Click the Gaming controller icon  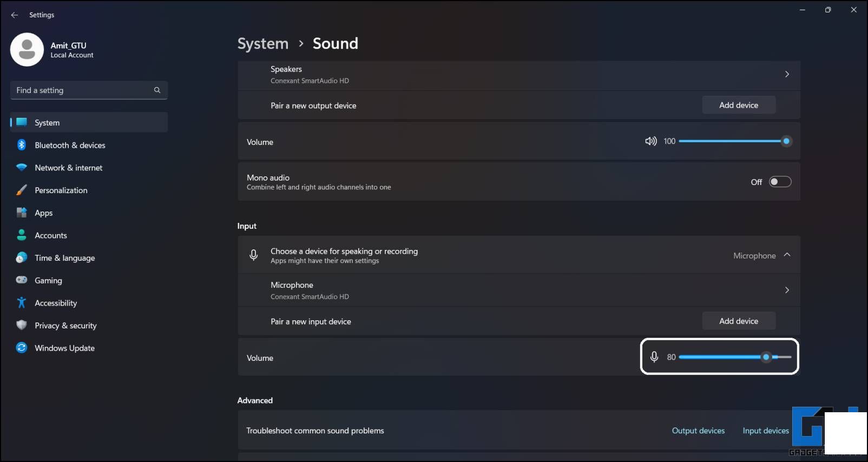point(22,280)
